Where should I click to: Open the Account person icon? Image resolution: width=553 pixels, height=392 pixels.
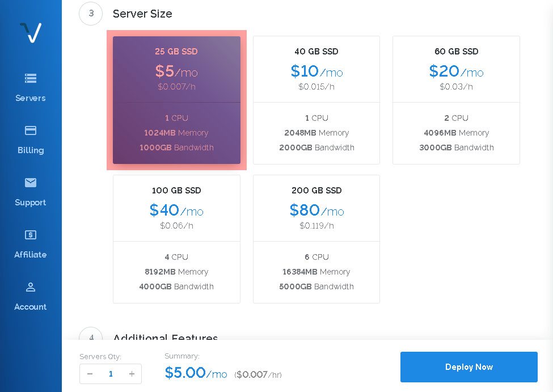[30, 287]
